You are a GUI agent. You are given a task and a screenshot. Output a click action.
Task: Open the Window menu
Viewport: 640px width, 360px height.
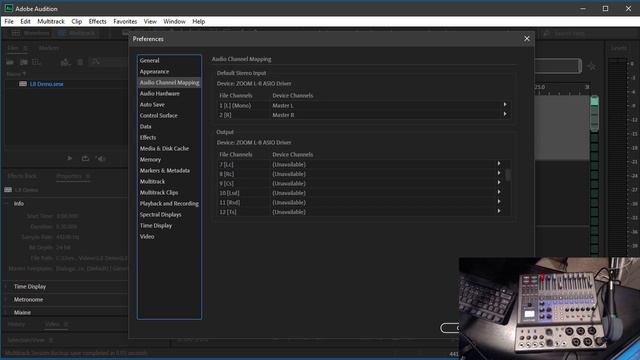(174, 21)
